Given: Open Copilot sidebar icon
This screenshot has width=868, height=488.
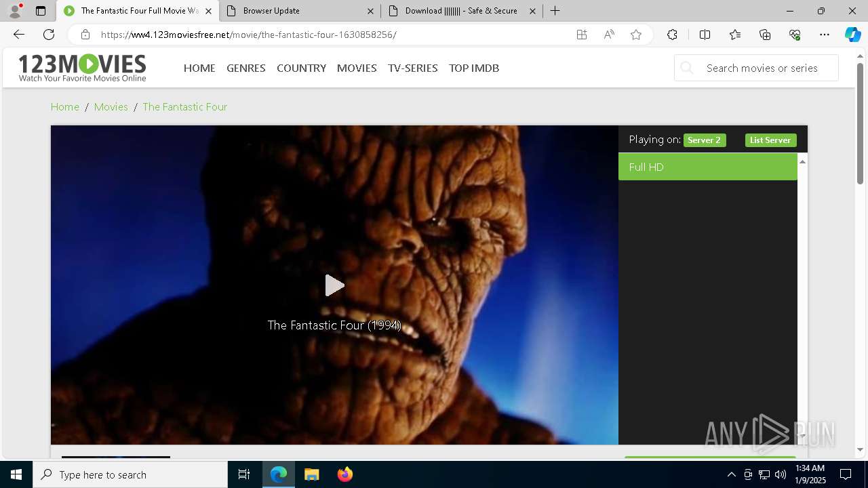Looking at the screenshot, I should (852, 35).
